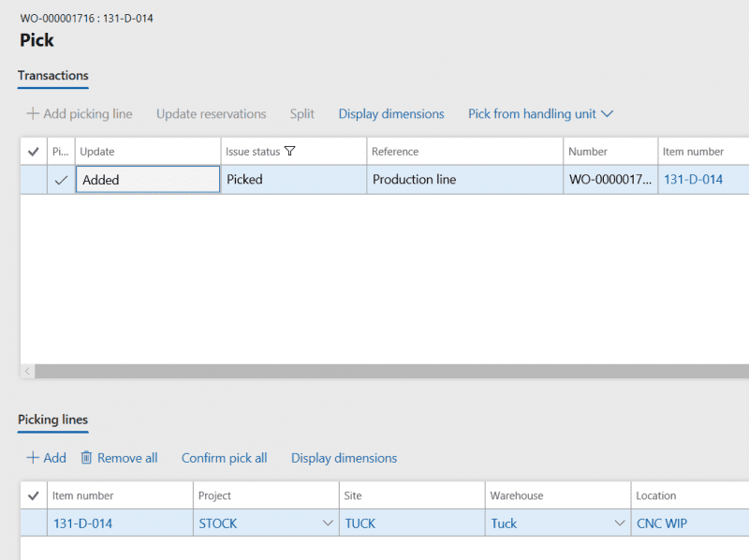The height and width of the screenshot is (560, 749).
Task: Click the Update field containing Added
Action: pyautogui.click(x=148, y=180)
